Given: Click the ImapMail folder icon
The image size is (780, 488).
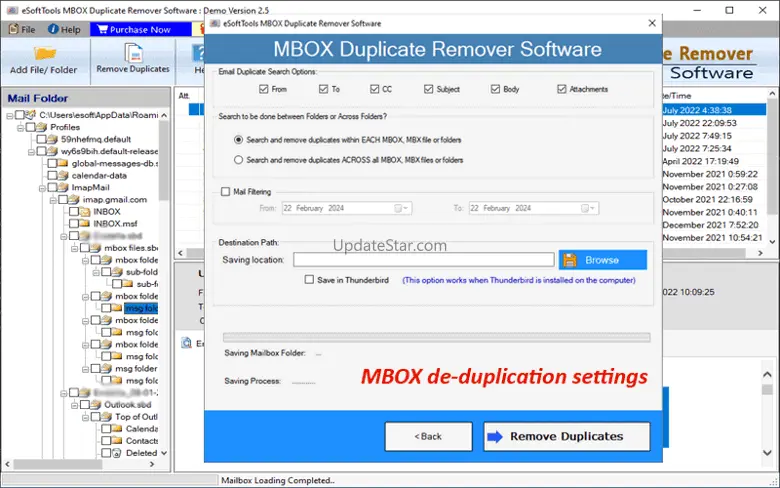Looking at the screenshot, I should (63, 188).
